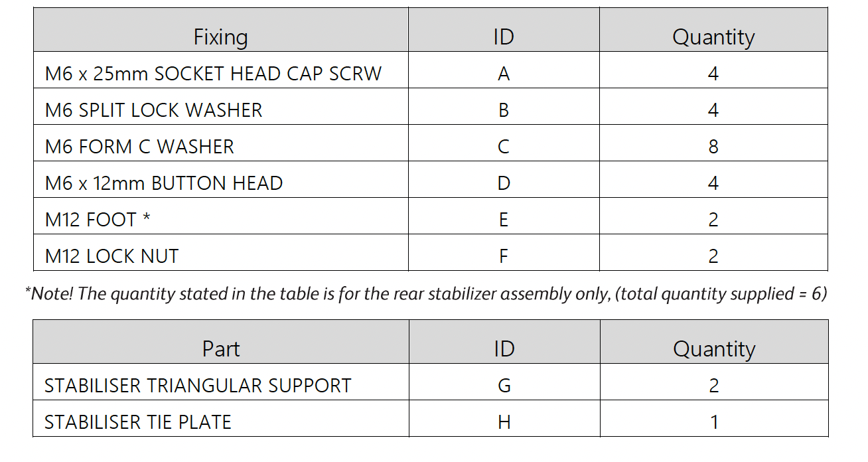This screenshot has width=868, height=462.
Task: Click the "ID" header in the parts table
Action: click(504, 349)
